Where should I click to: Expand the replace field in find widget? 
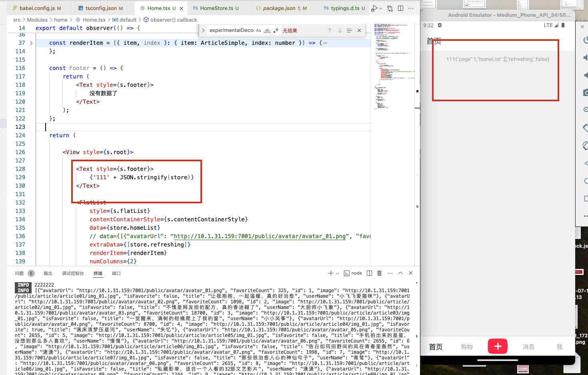point(203,30)
